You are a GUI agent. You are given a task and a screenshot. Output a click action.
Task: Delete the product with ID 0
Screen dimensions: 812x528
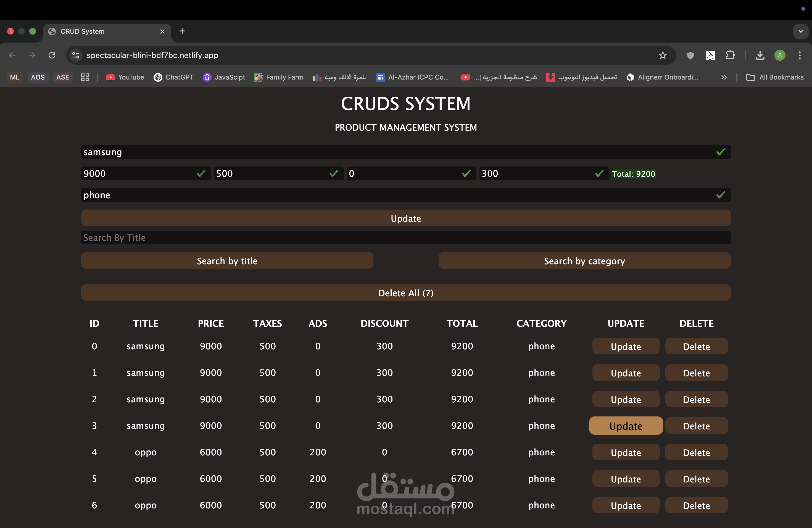click(x=696, y=347)
